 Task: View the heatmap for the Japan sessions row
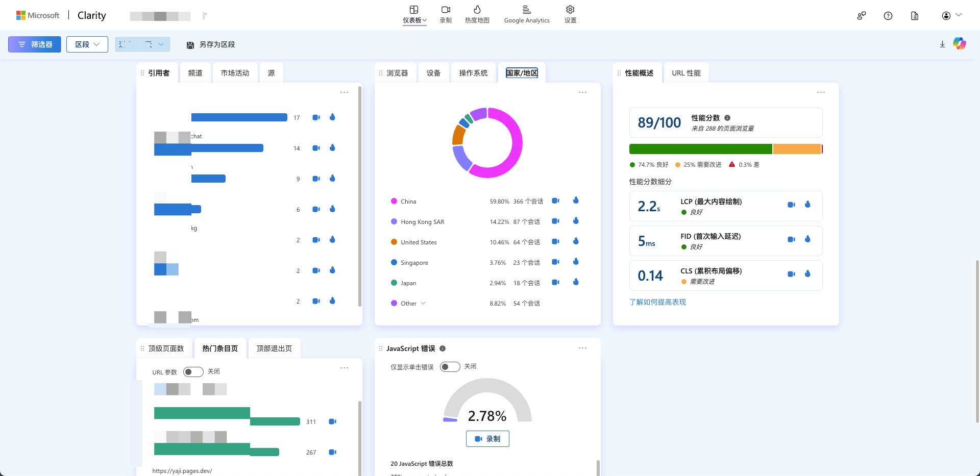click(576, 282)
